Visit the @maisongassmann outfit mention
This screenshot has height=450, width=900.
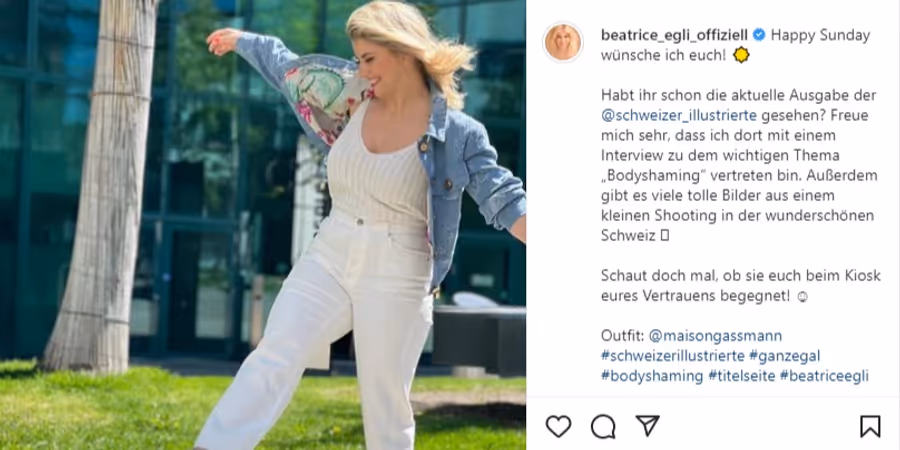point(715,336)
